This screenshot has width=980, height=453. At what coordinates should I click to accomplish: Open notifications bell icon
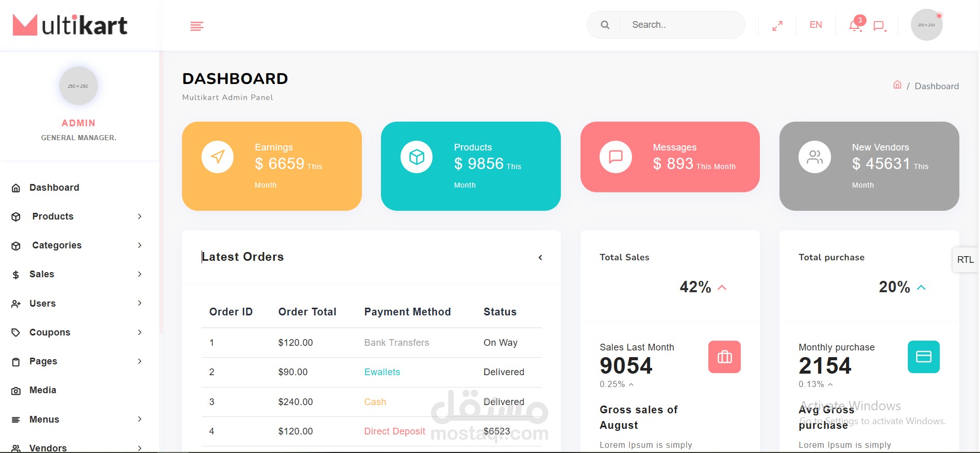point(855,25)
